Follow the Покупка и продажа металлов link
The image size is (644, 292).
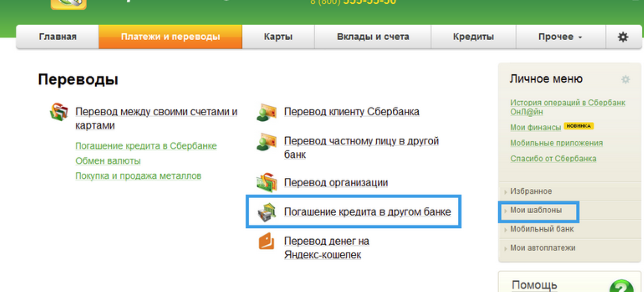(138, 176)
